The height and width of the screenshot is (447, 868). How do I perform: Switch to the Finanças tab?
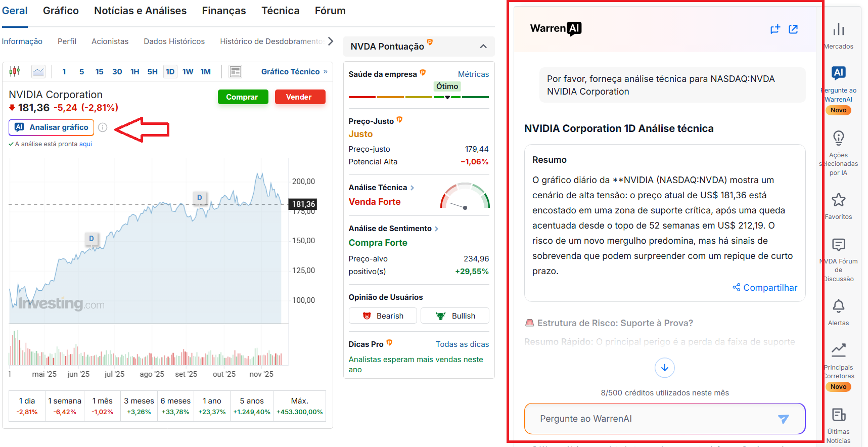pyautogui.click(x=223, y=11)
